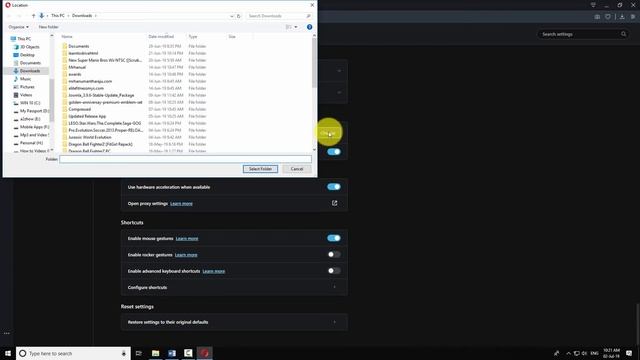Viewport: 640px width, 360px height.
Task: Select Videos in the navigation pane
Action: pyautogui.click(x=25, y=95)
